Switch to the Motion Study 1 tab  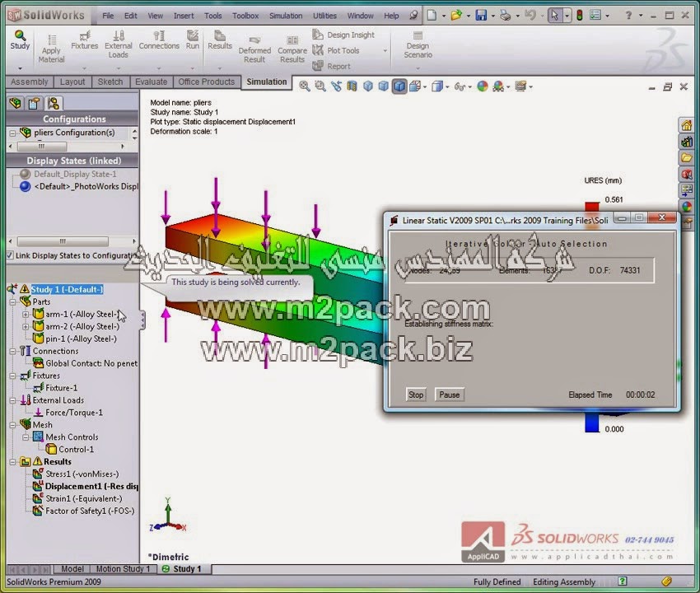[x=124, y=569]
